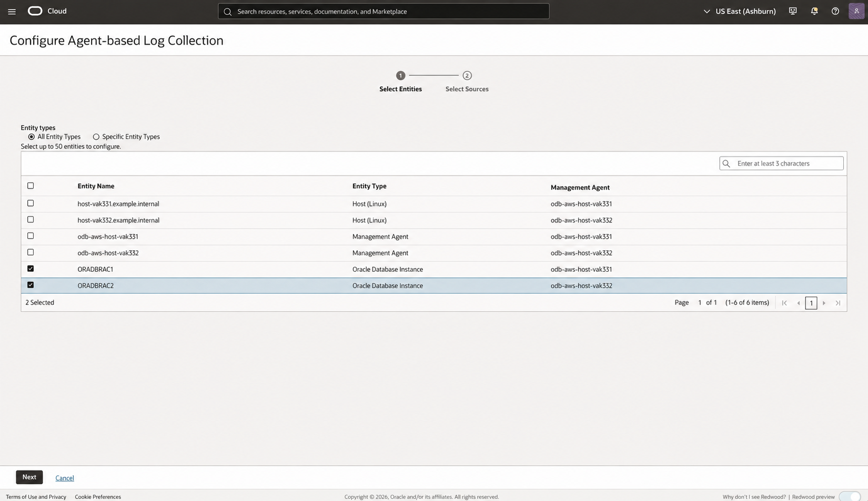
Task: Open the Select Sources step label
Action: [467, 89]
